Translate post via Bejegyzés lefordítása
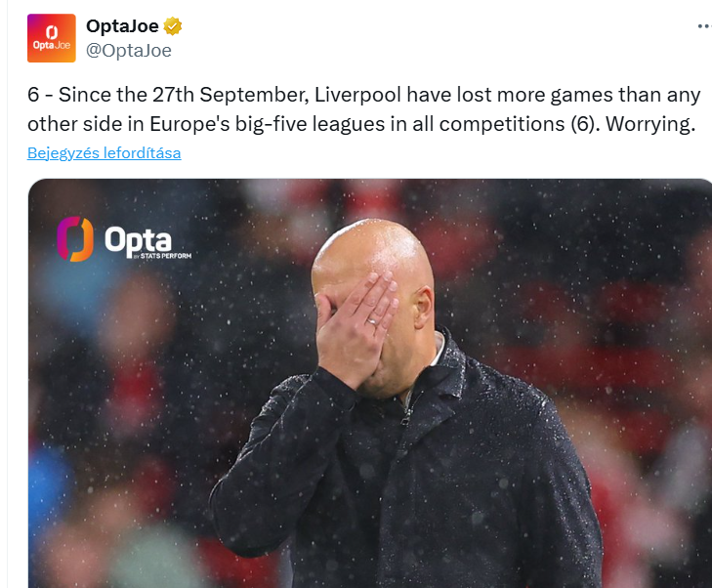The width and height of the screenshot is (712, 588). click(x=104, y=153)
